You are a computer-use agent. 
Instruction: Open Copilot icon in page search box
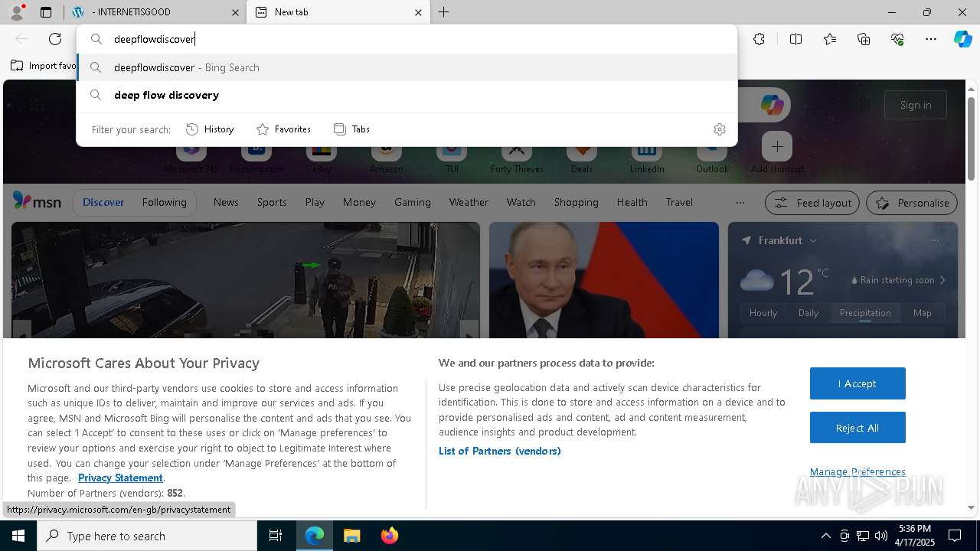[772, 105]
